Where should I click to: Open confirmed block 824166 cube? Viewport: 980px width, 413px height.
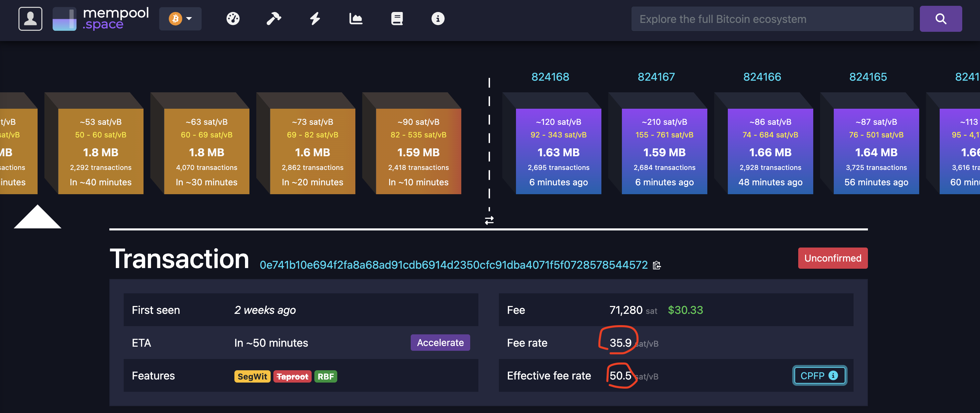coord(771,151)
